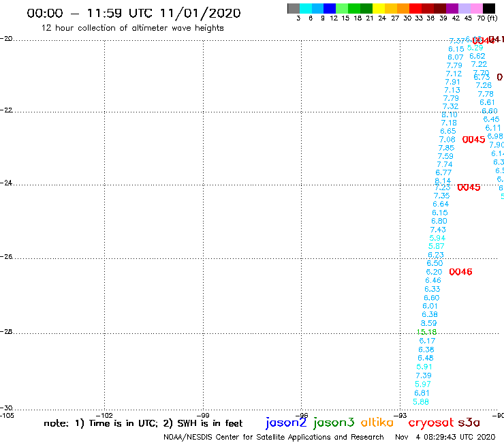Click the 6.62 wave height value

click(477, 56)
